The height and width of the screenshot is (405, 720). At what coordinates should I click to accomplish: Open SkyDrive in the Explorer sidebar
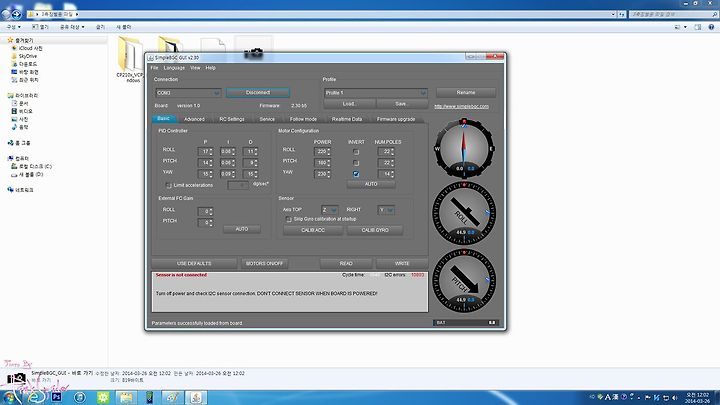point(28,56)
